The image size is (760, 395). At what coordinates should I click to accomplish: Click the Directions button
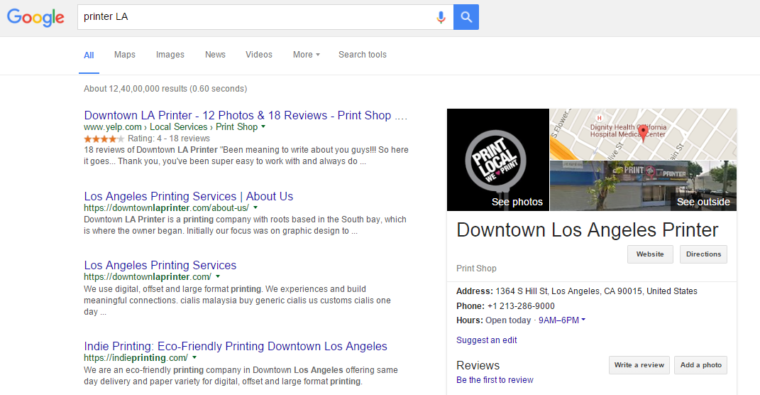point(703,254)
